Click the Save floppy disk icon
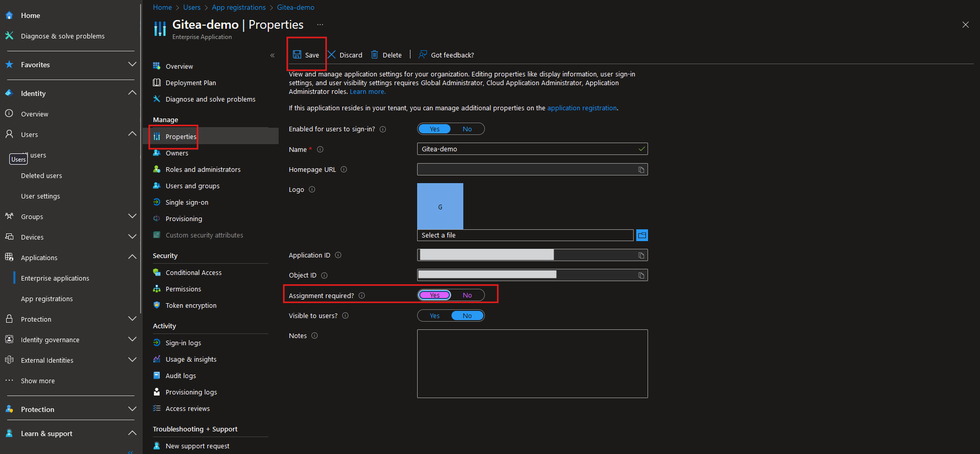 pyautogui.click(x=297, y=54)
